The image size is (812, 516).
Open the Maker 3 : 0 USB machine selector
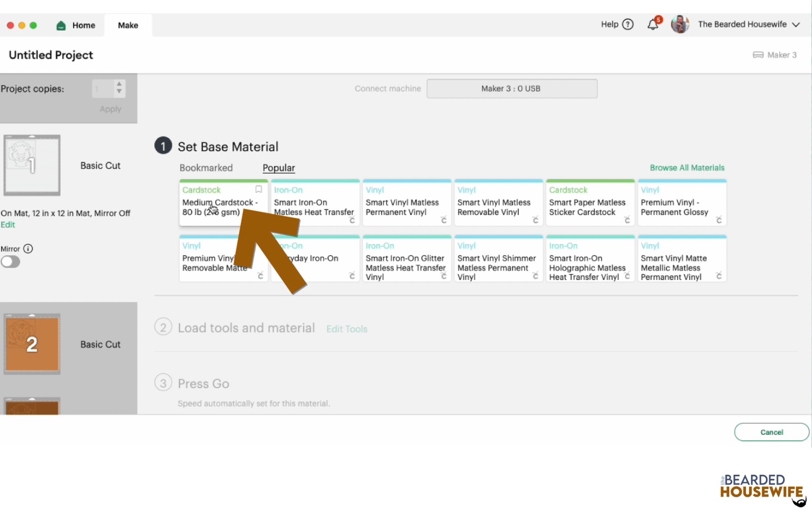(512, 88)
